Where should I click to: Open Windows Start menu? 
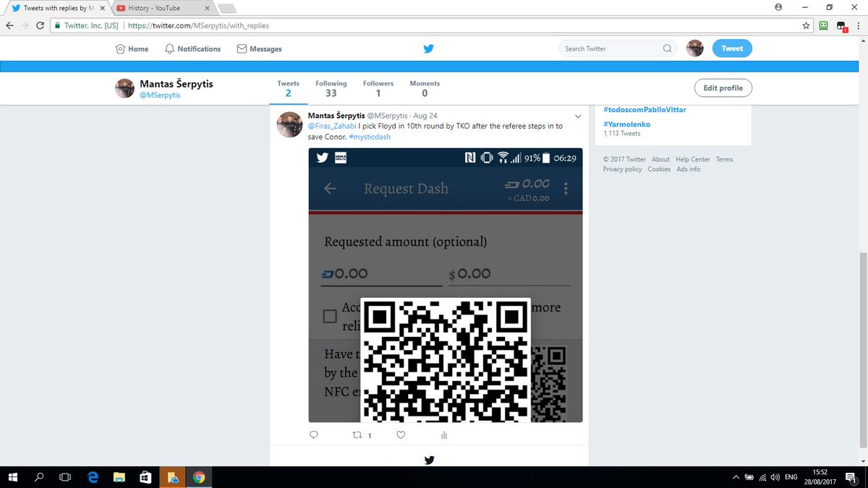13,477
